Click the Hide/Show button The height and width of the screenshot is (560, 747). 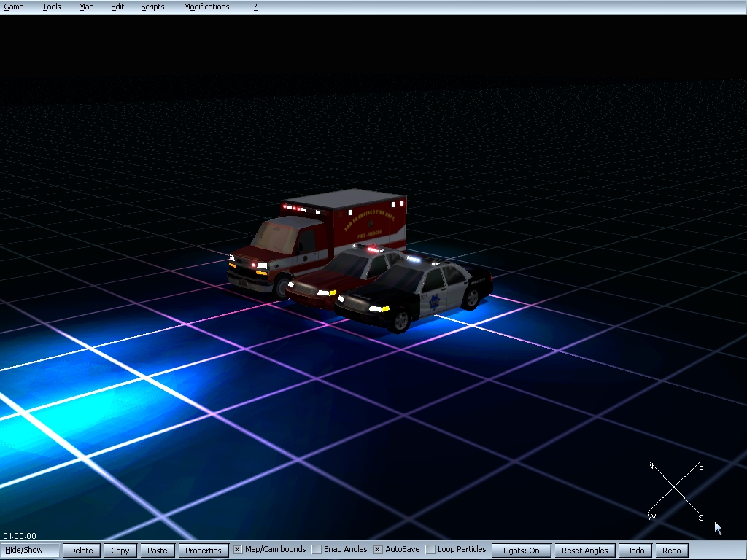(30, 550)
